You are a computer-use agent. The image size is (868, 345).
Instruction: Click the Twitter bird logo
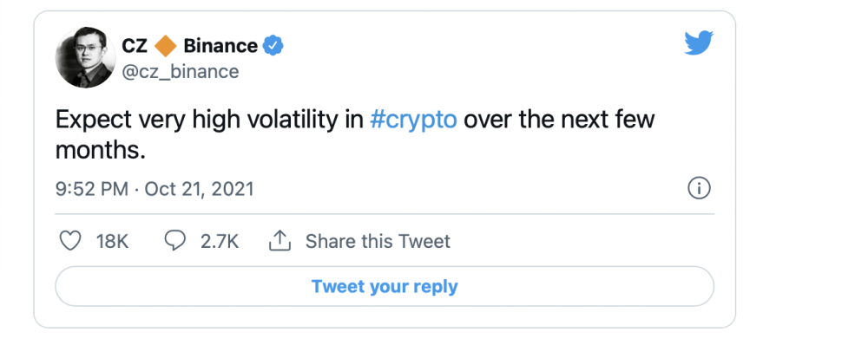coord(699,43)
